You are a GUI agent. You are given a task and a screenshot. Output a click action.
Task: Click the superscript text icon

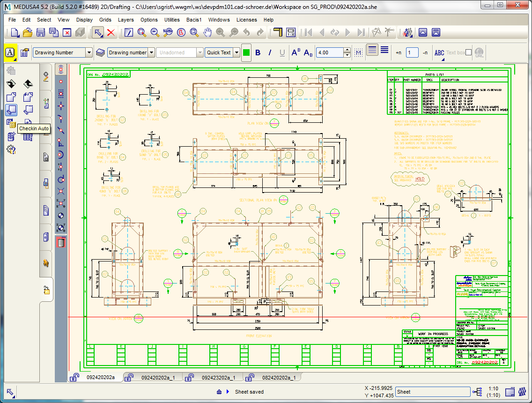point(296,52)
